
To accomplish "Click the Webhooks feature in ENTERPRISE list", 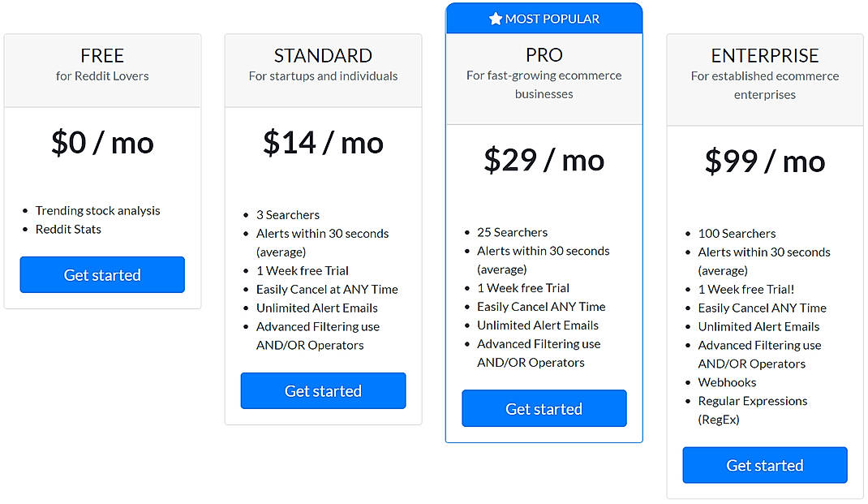I will [727, 382].
